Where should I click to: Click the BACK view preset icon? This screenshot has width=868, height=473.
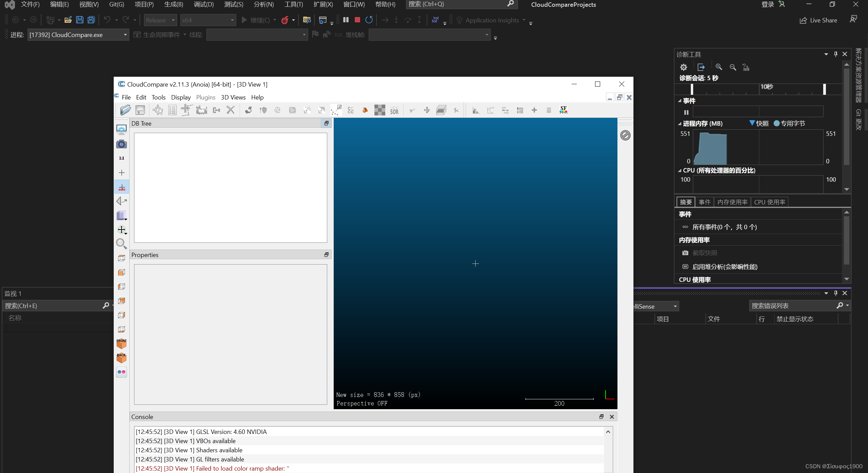(x=122, y=358)
